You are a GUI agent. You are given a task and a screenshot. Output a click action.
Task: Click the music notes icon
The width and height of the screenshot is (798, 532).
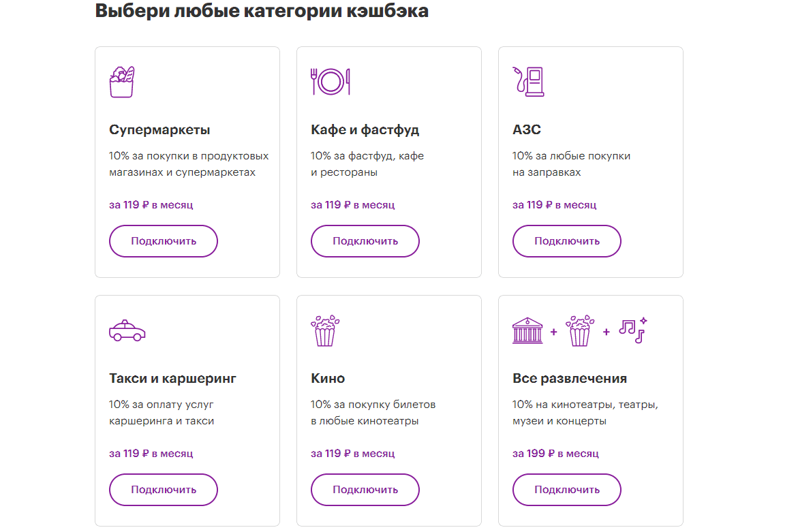(x=632, y=330)
